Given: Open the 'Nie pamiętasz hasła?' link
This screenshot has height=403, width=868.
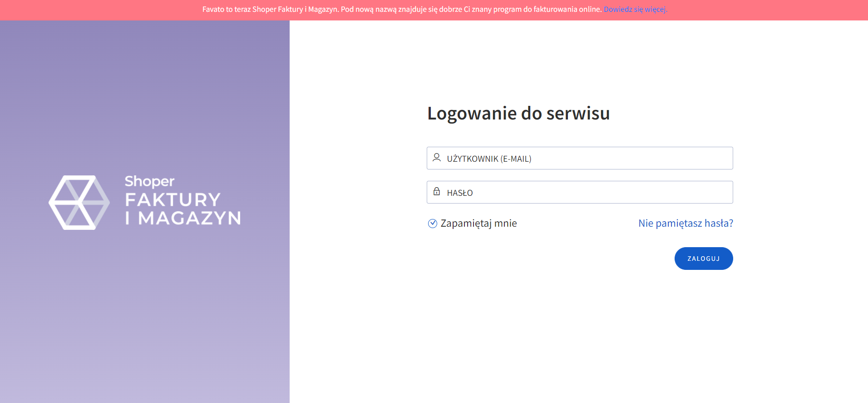Looking at the screenshot, I should [686, 223].
